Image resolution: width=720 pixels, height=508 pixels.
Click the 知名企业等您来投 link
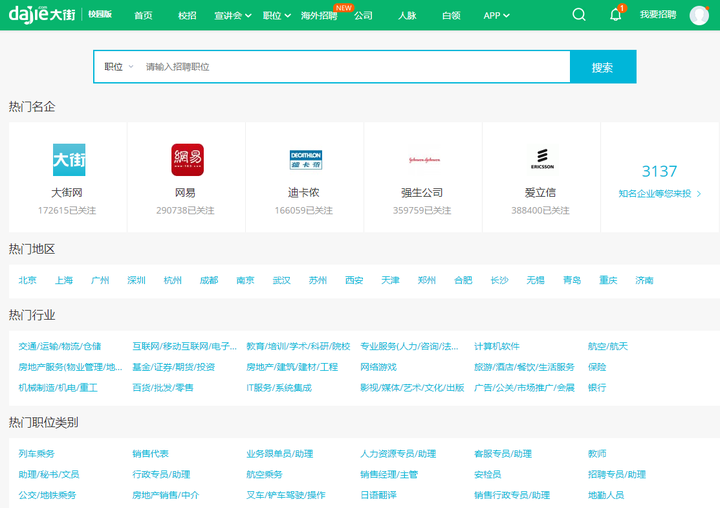click(x=655, y=193)
